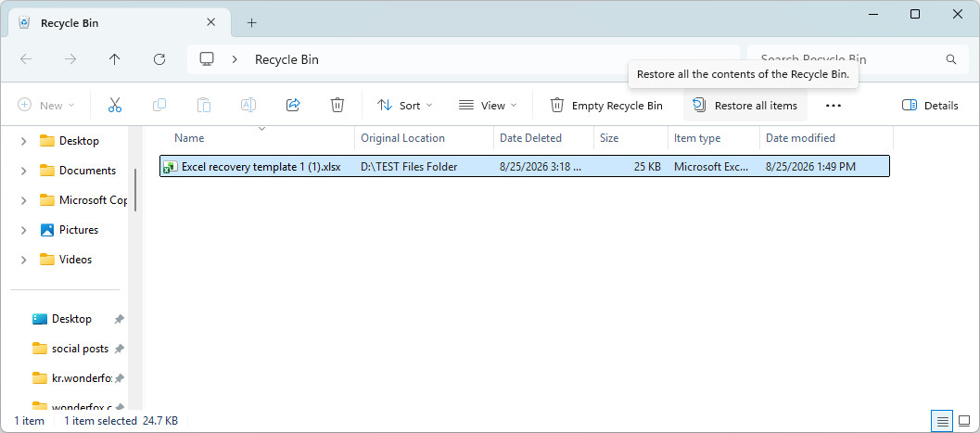Click Recycle Bin in address bar
Viewport: 980px width, 433px height.
pyautogui.click(x=286, y=60)
